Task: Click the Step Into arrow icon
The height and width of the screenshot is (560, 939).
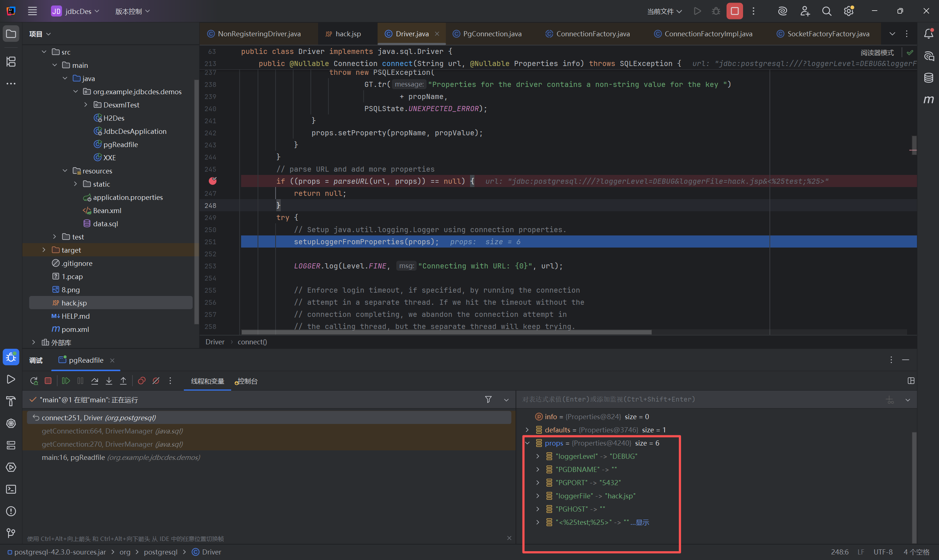Action: pyautogui.click(x=109, y=381)
